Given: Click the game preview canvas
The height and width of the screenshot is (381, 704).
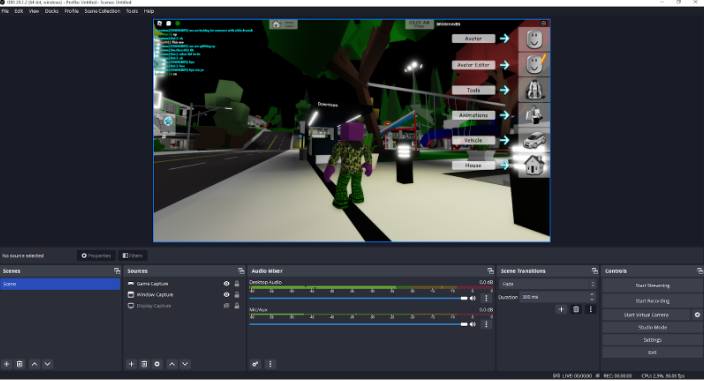Looking at the screenshot, I should coord(352,131).
